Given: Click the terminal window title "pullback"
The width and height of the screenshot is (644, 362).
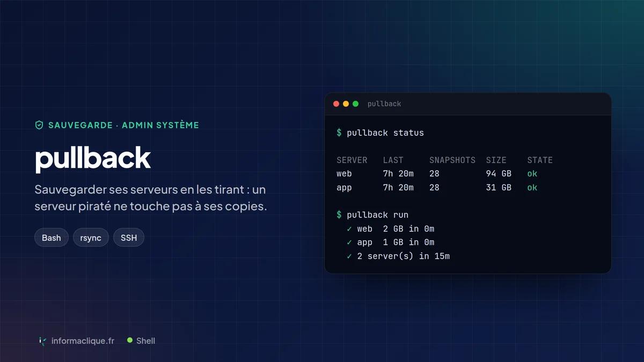Looking at the screenshot, I should click(x=384, y=104).
